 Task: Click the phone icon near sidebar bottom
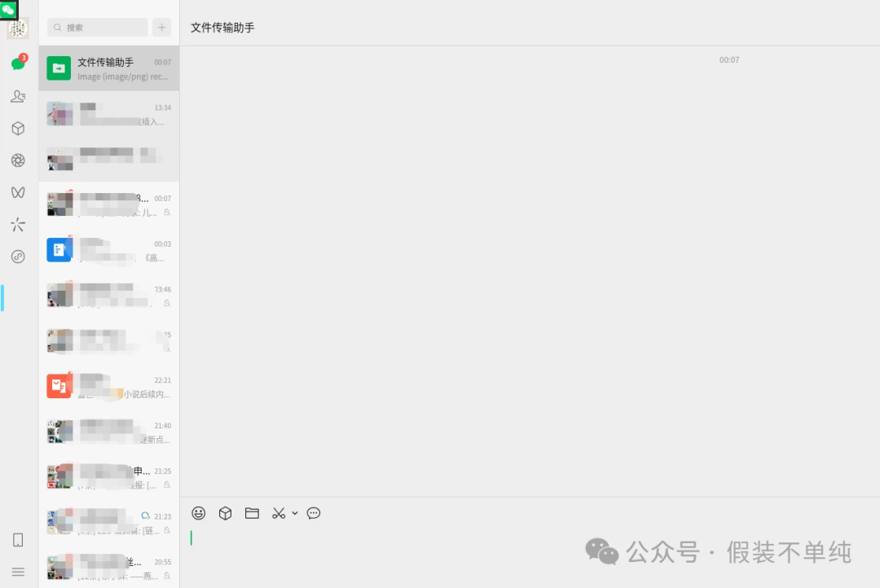pos(18,540)
